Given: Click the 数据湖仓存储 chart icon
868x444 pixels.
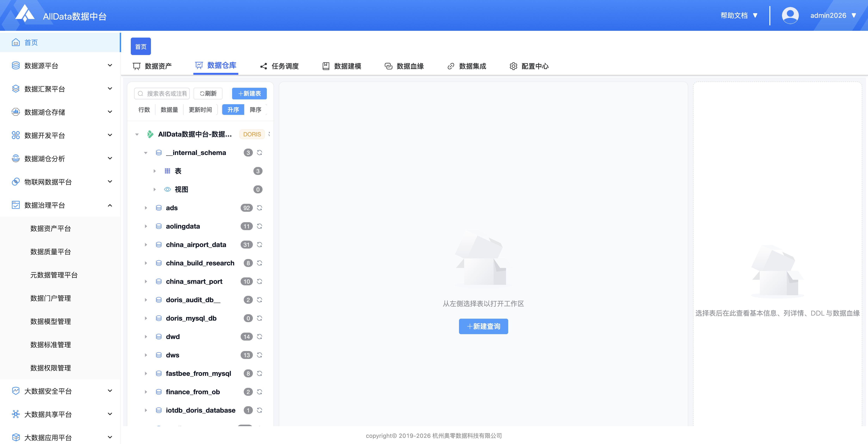Looking at the screenshot, I should tap(15, 112).
